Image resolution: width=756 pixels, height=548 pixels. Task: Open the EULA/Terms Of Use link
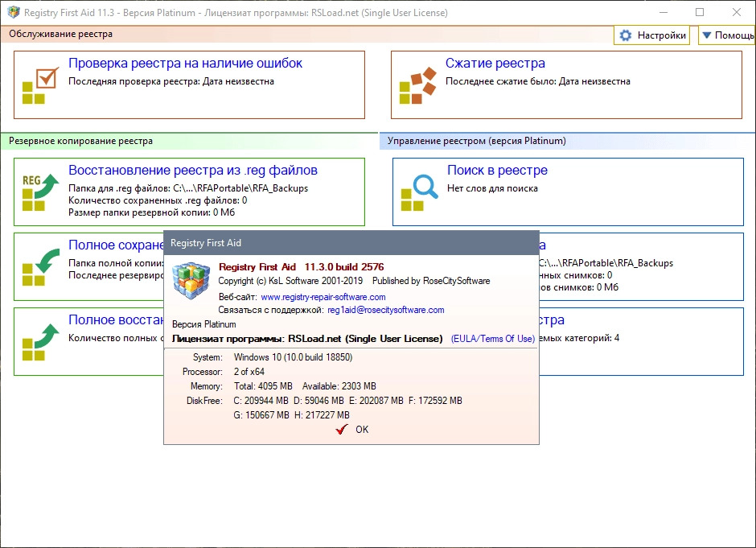[x=493, y=339]
